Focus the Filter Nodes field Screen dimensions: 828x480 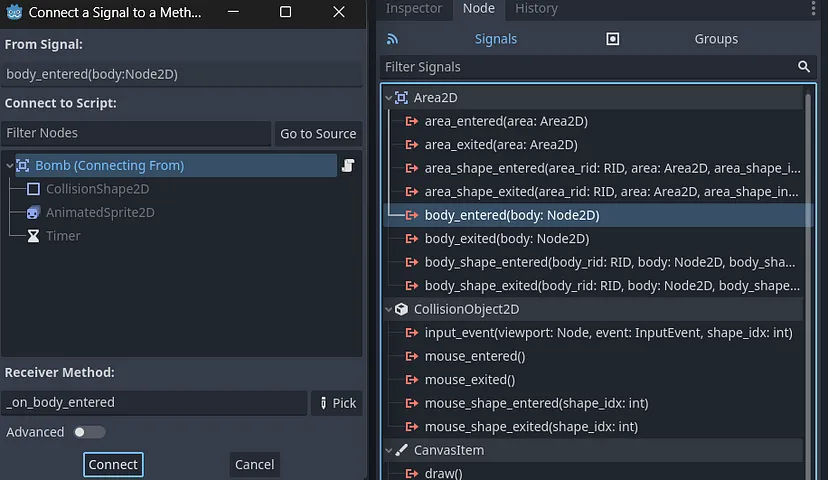coord(136,133)
